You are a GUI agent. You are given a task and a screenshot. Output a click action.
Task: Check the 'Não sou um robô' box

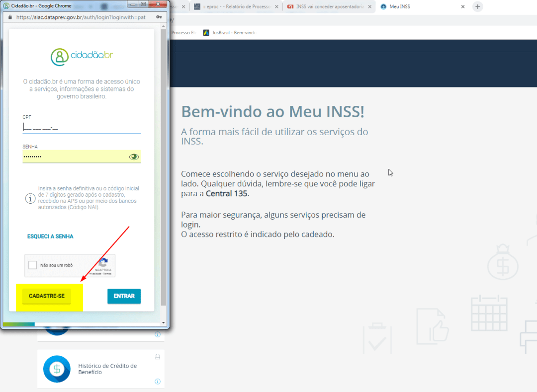[x=33, y=265]
